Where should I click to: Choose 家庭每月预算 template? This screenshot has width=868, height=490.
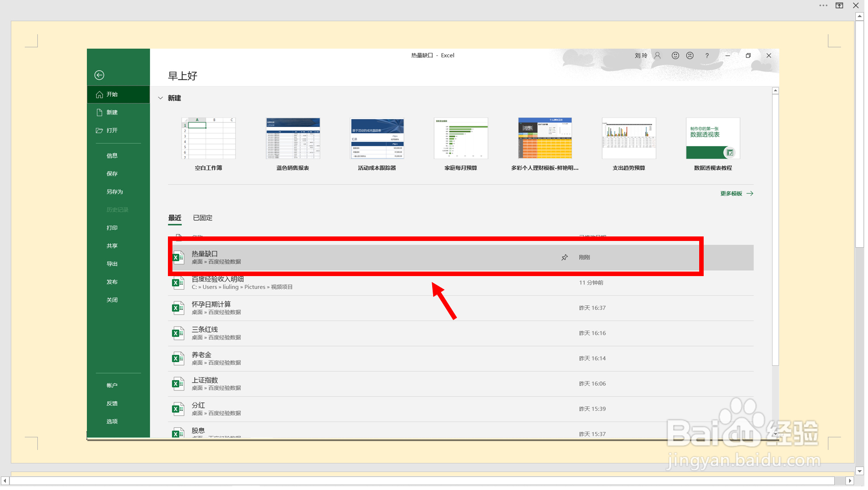(x=461, y=145)
